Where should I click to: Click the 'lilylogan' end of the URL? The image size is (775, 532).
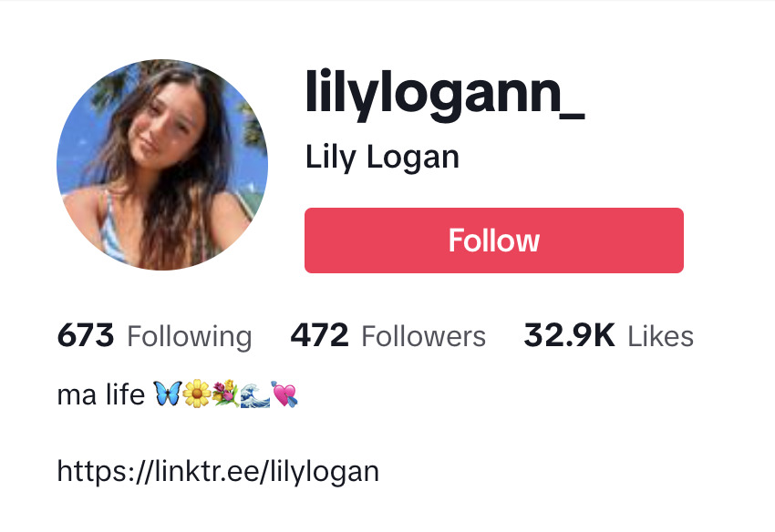pyautogui.click(x=325, y=472)
